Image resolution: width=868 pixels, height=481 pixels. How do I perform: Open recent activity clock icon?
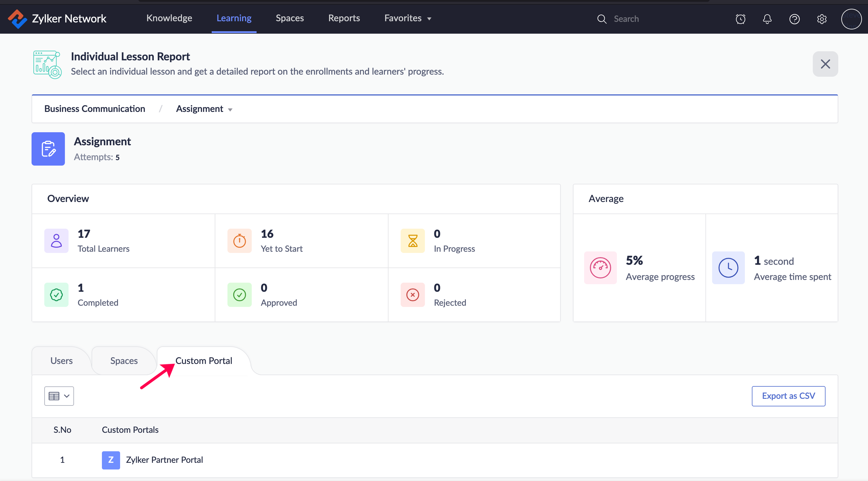[740, 19]
